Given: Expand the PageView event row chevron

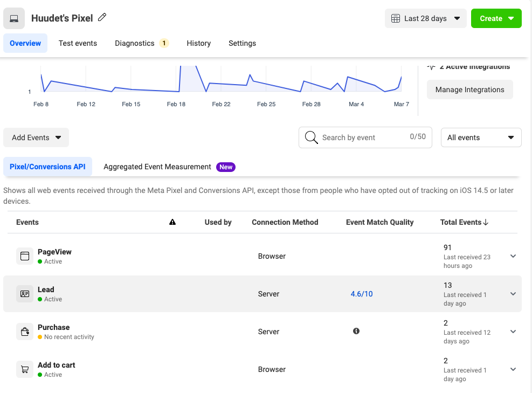Looking at the screenshot, I should tap(513, 256).
